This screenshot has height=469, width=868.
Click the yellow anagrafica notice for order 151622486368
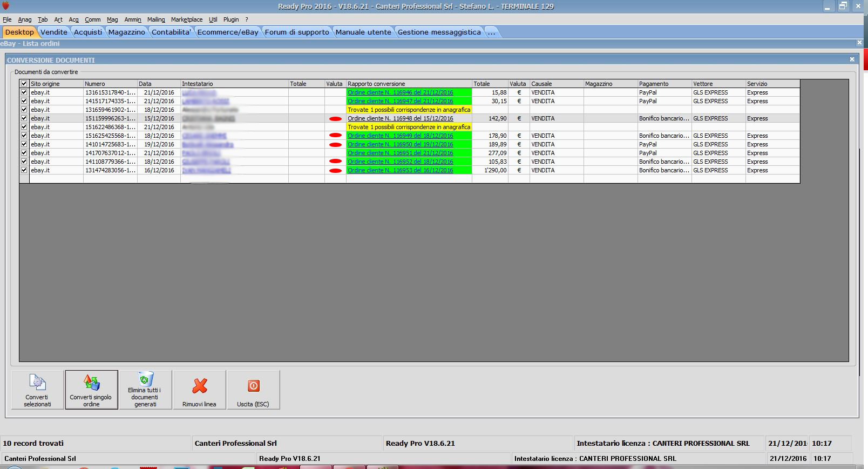[409, 127]
